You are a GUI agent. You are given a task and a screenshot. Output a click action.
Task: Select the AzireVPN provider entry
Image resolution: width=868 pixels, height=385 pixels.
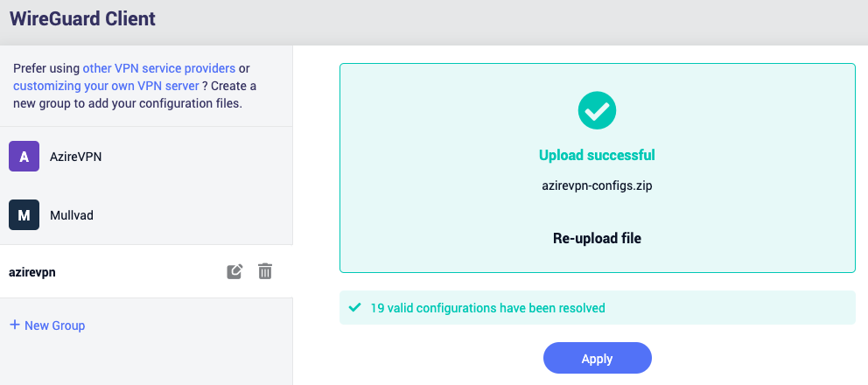[146, 157]
